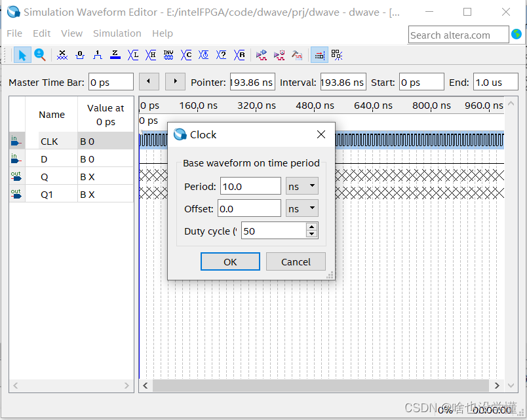Screen dimensions: 527x420
Task: Click the End time field
Action: [x=496, y=82]
